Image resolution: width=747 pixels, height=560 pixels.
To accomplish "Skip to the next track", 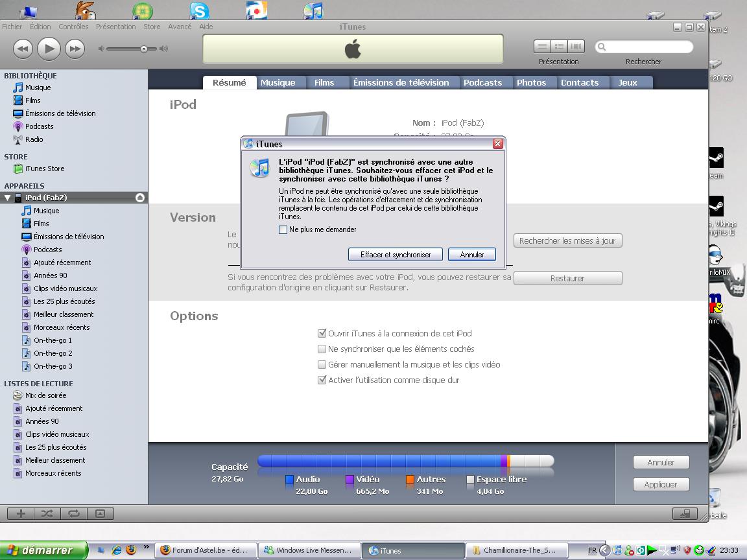I will pyautogui.click(x=75, y=49).
